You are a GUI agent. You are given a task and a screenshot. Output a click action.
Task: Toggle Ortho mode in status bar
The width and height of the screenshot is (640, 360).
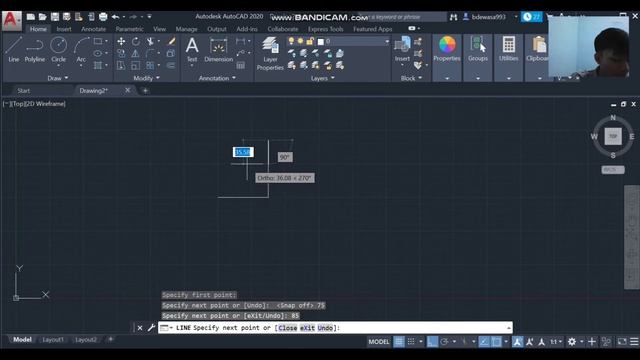pos(432,342)
